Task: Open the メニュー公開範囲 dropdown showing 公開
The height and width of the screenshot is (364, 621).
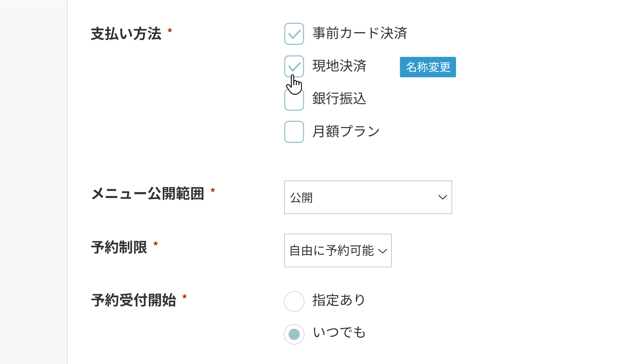Action: coord(368,197)
